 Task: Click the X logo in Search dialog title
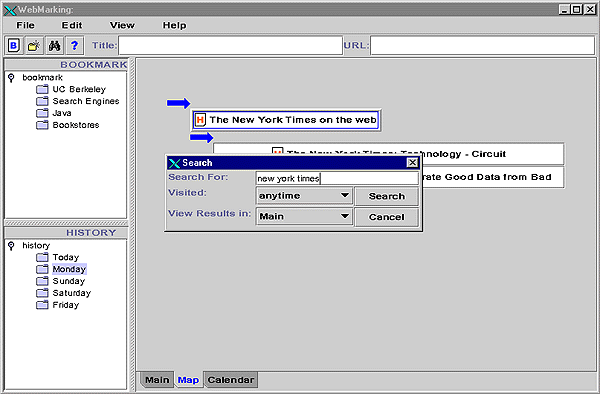click(x=174, y=163)
